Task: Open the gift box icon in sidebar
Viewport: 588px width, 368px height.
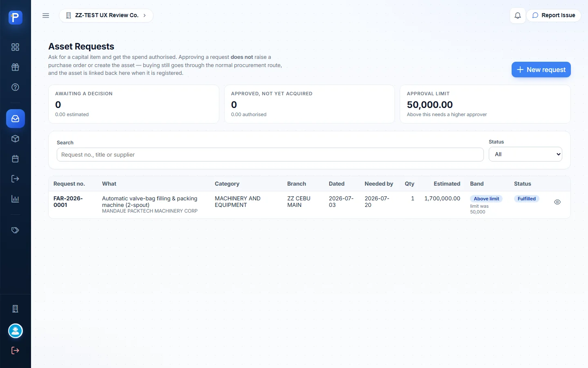Action: click(x=15, y=67)
